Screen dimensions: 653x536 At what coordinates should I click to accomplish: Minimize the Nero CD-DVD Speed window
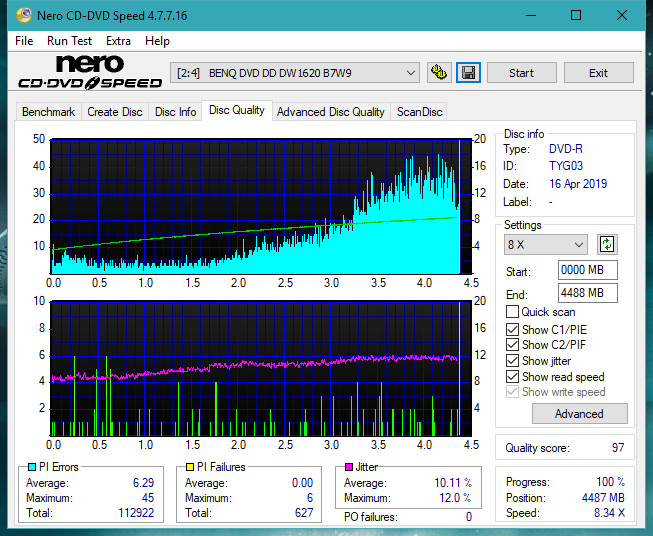pyautogui.click(x=531, y=15)
